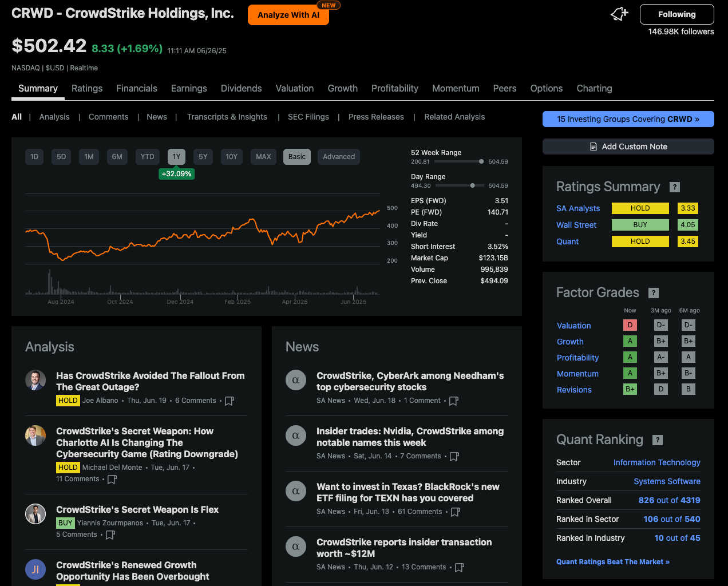
Task: Click the red Valuation D grade box
Action: click(x=630, y=325)
